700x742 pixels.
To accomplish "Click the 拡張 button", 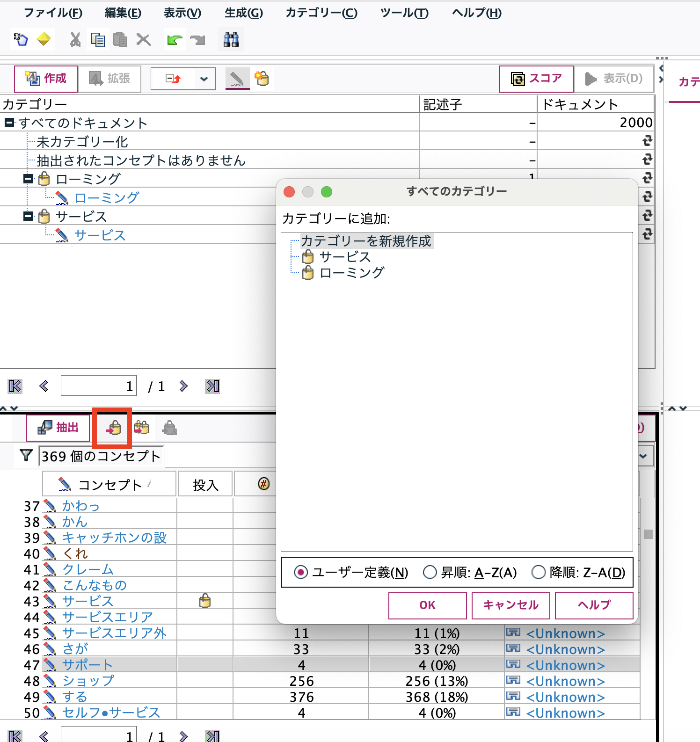I will (109, 79).
